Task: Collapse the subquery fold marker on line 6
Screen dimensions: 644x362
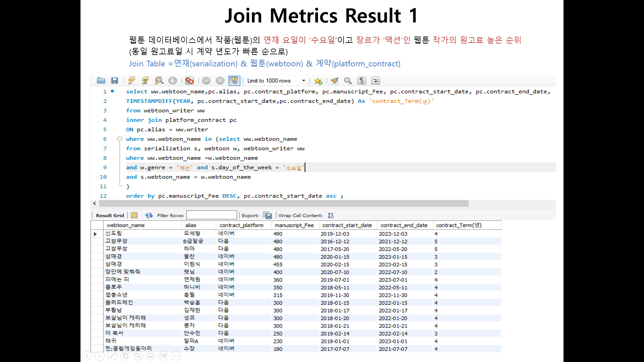Action: (x=119, y=139)
